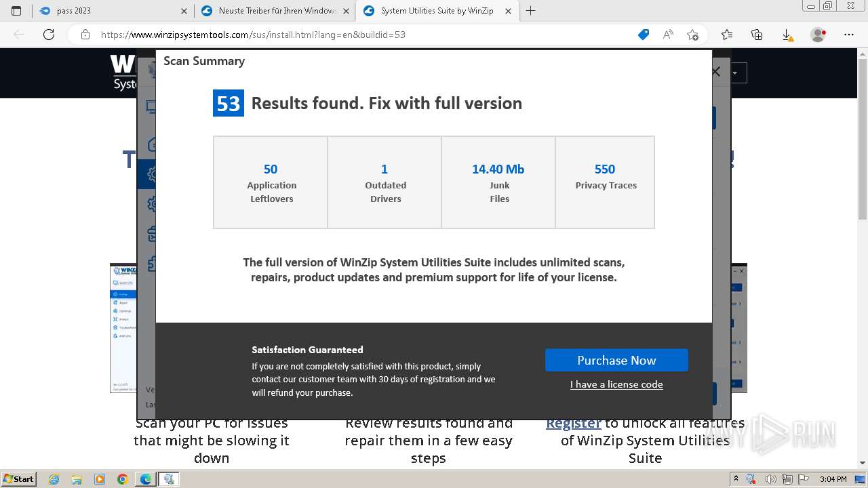868x488 pixels.
Task: Click the scrollbar down arrow
Action: click(x=863, y=463)
